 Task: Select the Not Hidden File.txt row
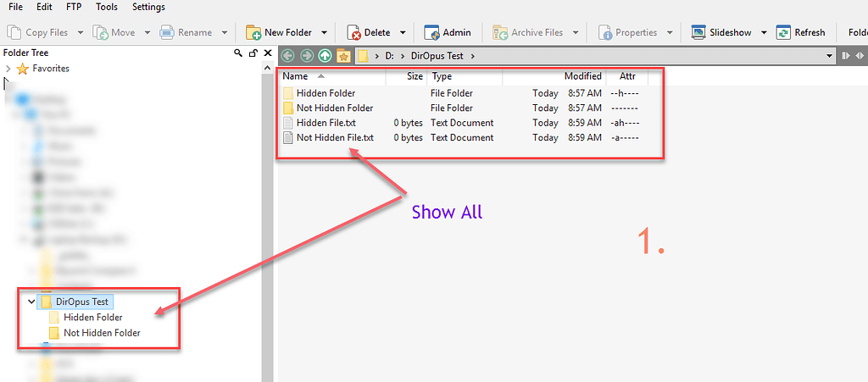[x=463, y=138]
